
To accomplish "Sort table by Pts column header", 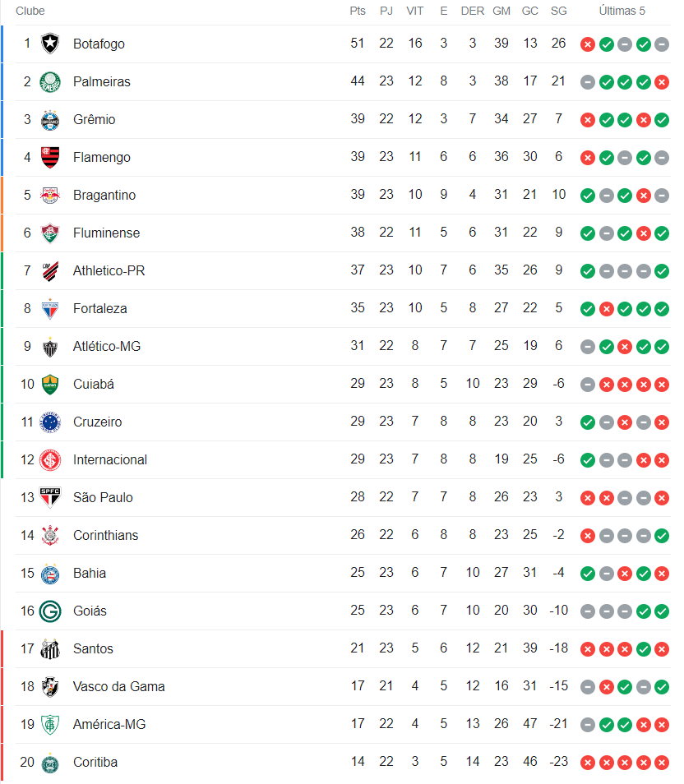I will click(357, 11).
